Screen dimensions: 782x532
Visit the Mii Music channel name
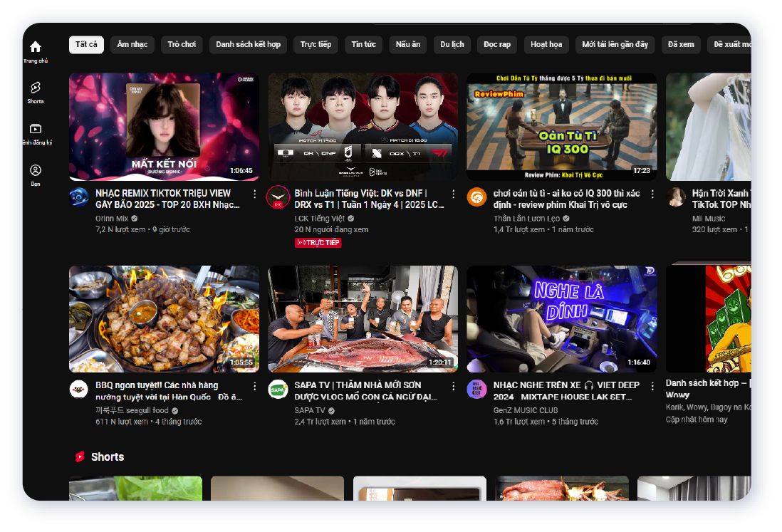[709, 219]
